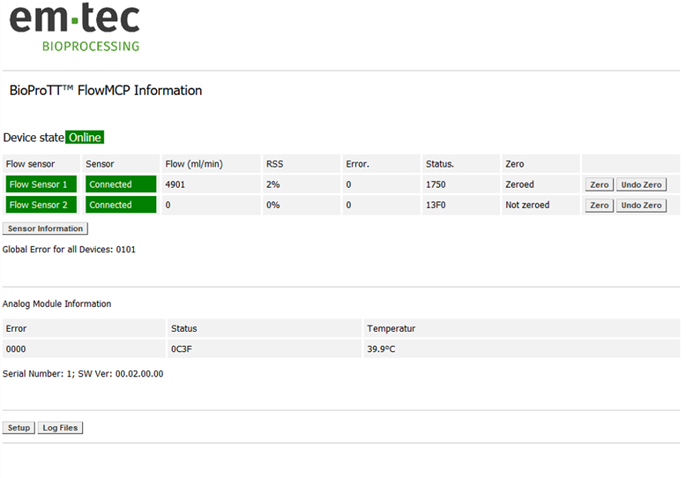Select the green Flow Sensor 1 label
This screenshot has width=700, height=478.
(x=40, y=184)
